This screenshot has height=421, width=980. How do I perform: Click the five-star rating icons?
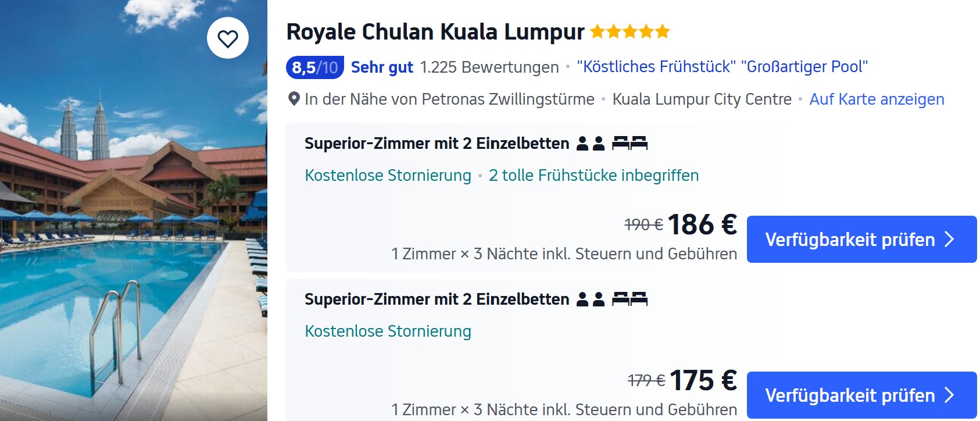[630, 31]
